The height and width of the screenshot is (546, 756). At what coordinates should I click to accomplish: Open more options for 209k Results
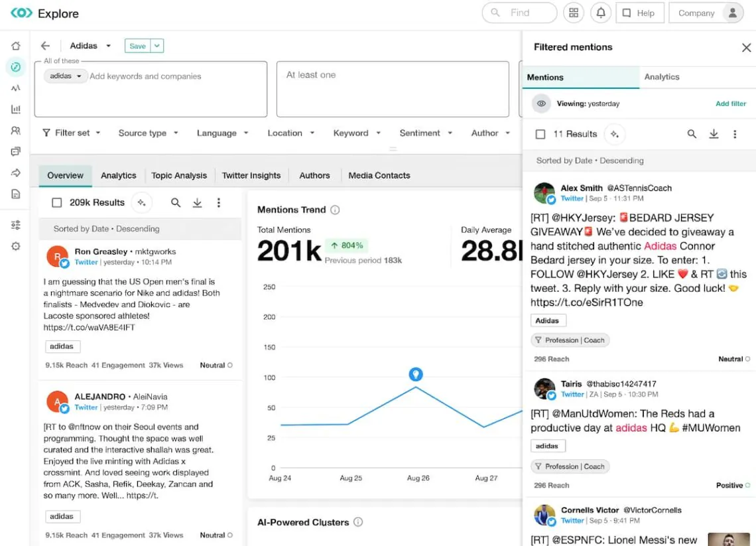(218, 202)
